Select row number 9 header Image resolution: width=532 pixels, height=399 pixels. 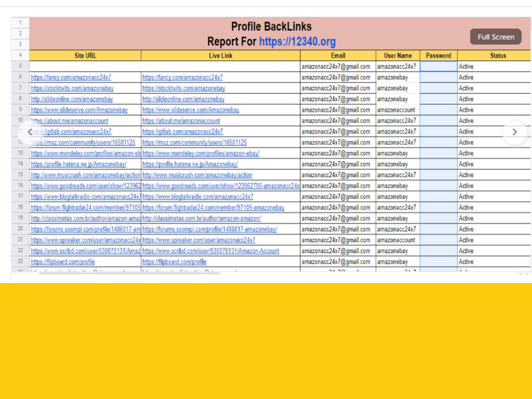(x=20, y=110)
